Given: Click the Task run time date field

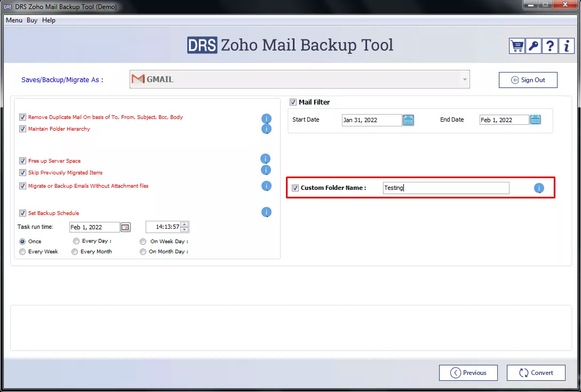Looking at the screenshot, I should pyautogui.click(x=95, y=227).
